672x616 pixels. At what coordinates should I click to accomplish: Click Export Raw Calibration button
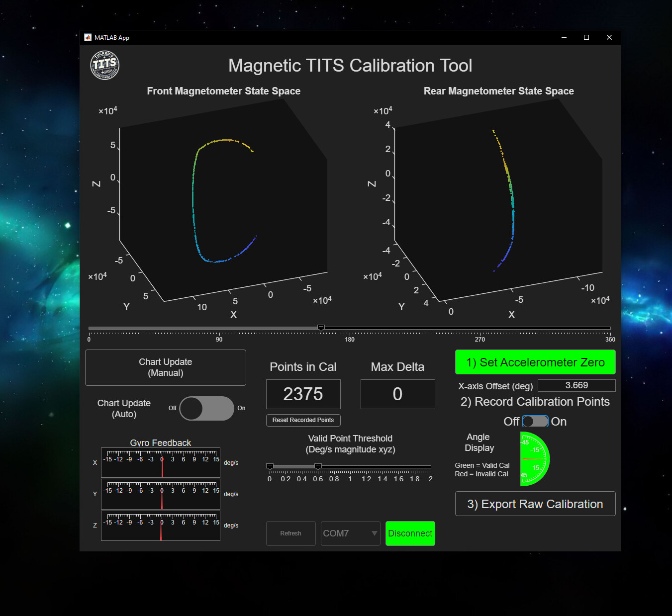[x=535, y=504]
